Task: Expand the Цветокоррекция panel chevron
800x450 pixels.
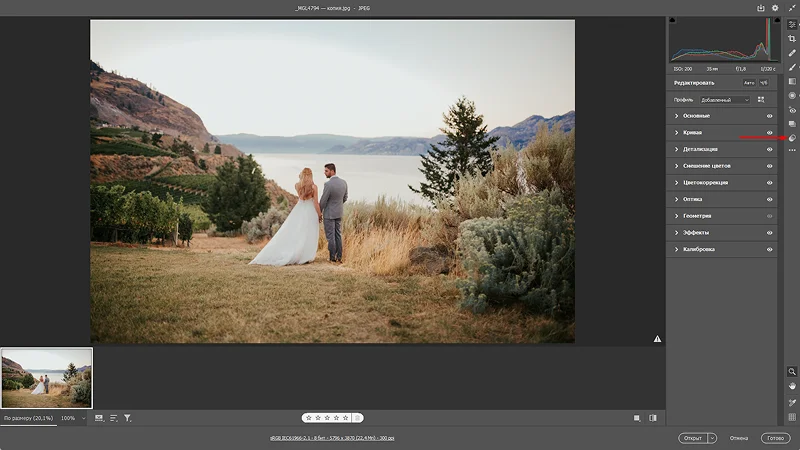Action: tap(677, 183)
